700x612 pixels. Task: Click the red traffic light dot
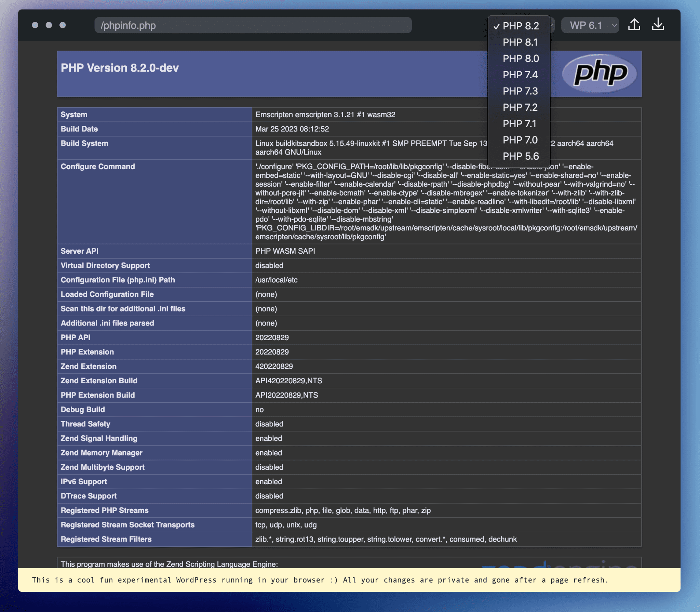pyautogui.click(x=35, y=24)
